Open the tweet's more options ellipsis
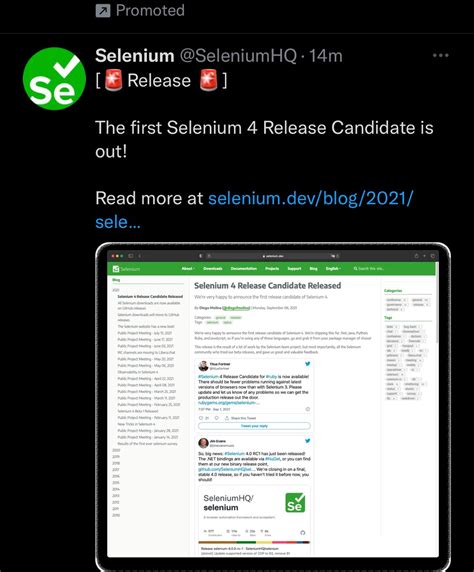The height and width of the screenshot is (572, 474). [x=440, y=55]
